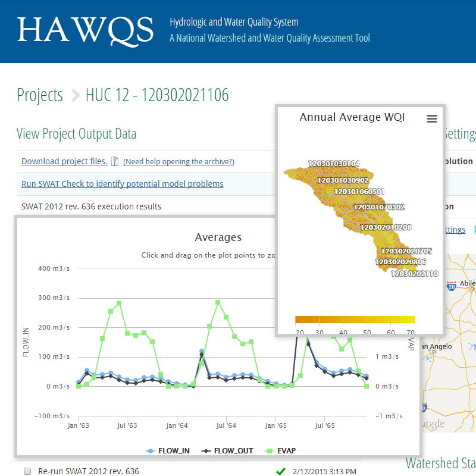
Task: Click the Google logo on the map
Action: tap(433, 424)
